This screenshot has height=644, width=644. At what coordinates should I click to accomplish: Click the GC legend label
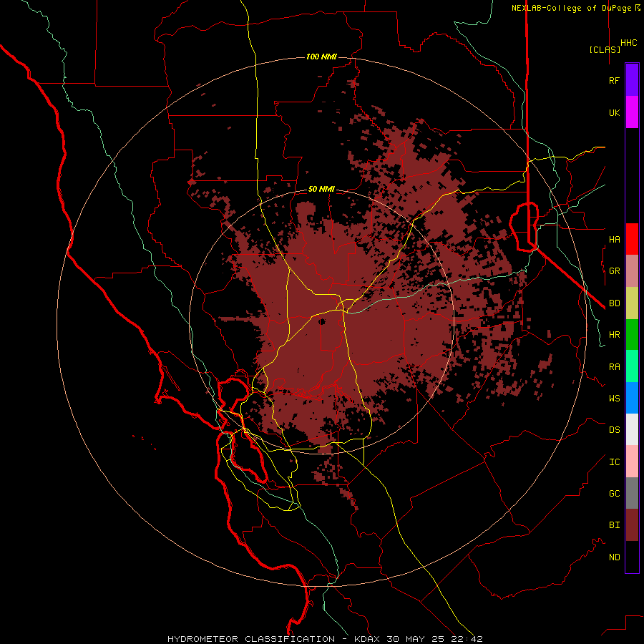(x=614, y=493)
